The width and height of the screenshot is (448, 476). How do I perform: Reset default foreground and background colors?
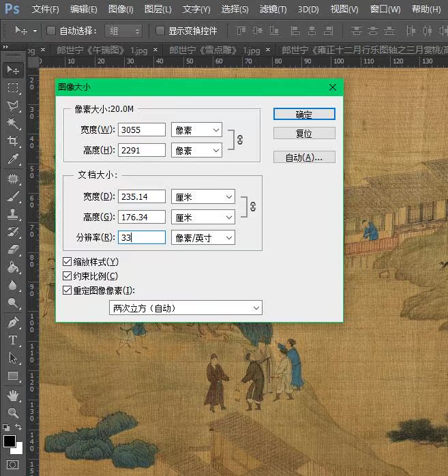click(x=5, y=428)
